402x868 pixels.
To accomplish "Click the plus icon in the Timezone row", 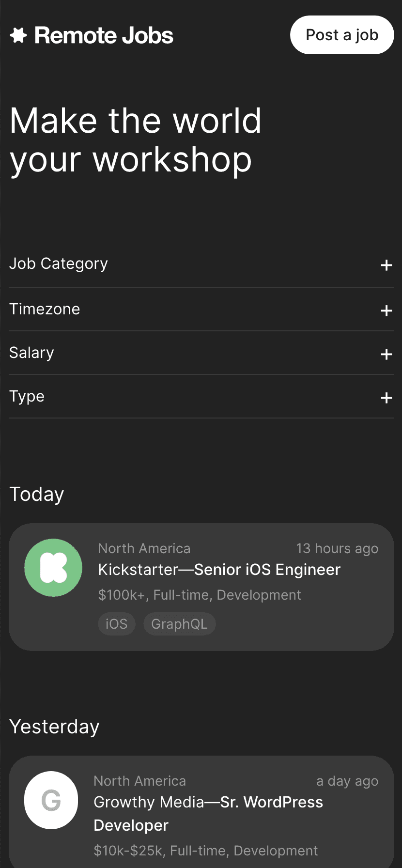I will [x=386, y=311].
